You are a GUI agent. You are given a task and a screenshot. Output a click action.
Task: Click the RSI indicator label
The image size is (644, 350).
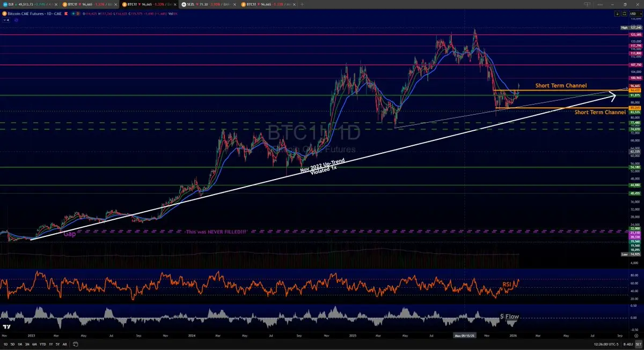click(507, 285)
